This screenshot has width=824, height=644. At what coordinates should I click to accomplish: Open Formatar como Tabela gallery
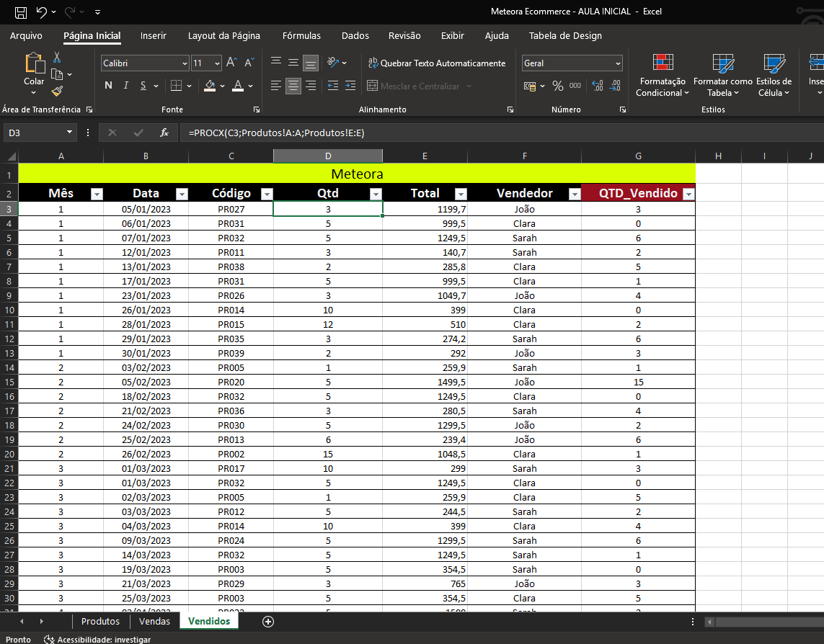(x=723, y=75)
